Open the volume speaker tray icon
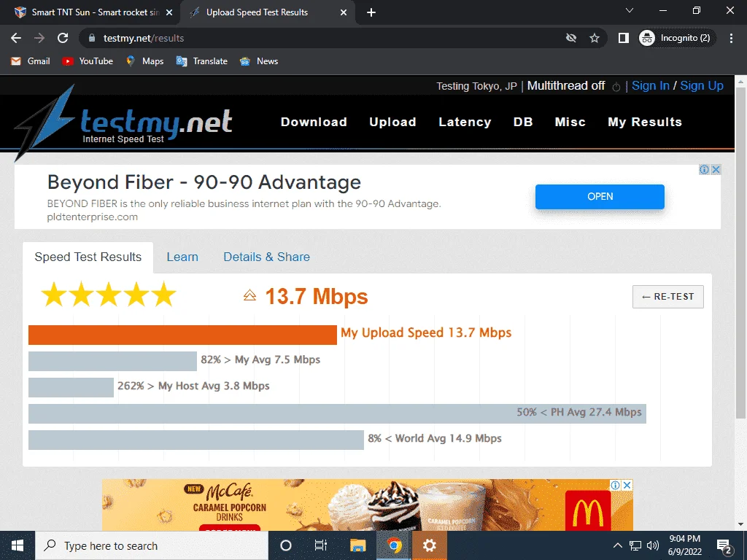Screen dimensions: 747x560 (x=653, y=545)
